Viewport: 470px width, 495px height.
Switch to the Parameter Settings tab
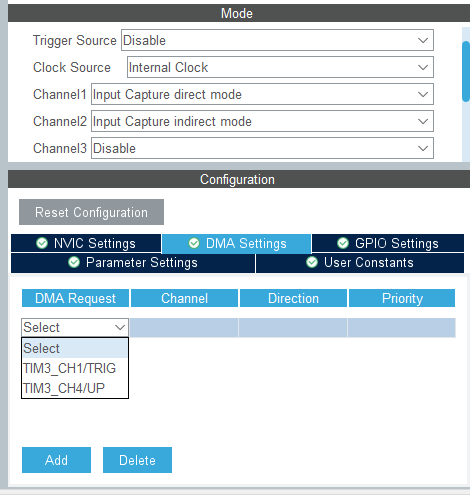coord(133,263)
